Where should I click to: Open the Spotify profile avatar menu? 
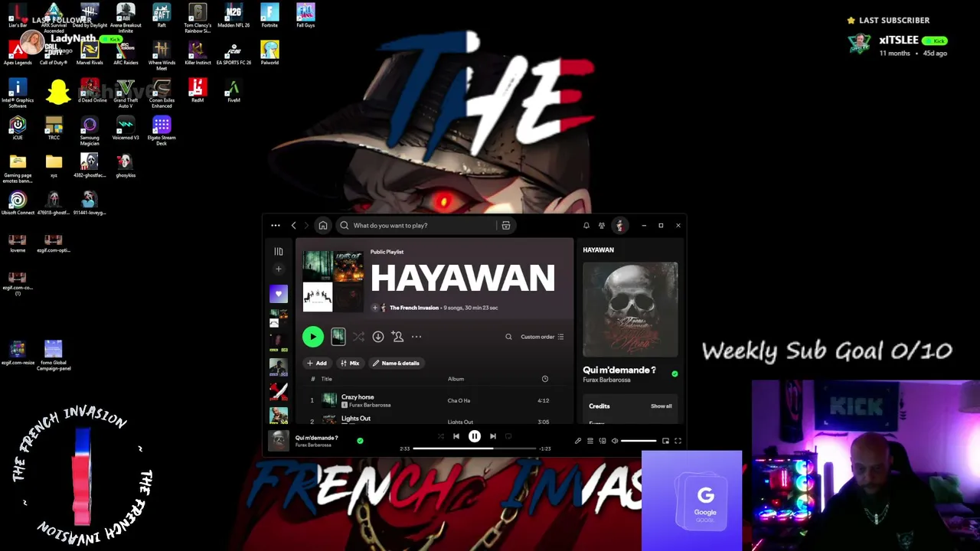(619, 226)
